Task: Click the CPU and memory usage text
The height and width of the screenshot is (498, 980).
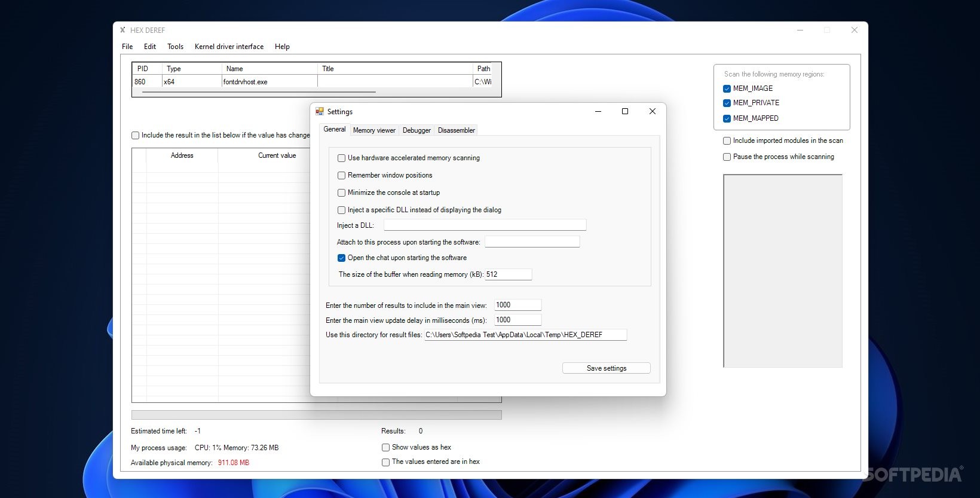Action: click(237, 448)
